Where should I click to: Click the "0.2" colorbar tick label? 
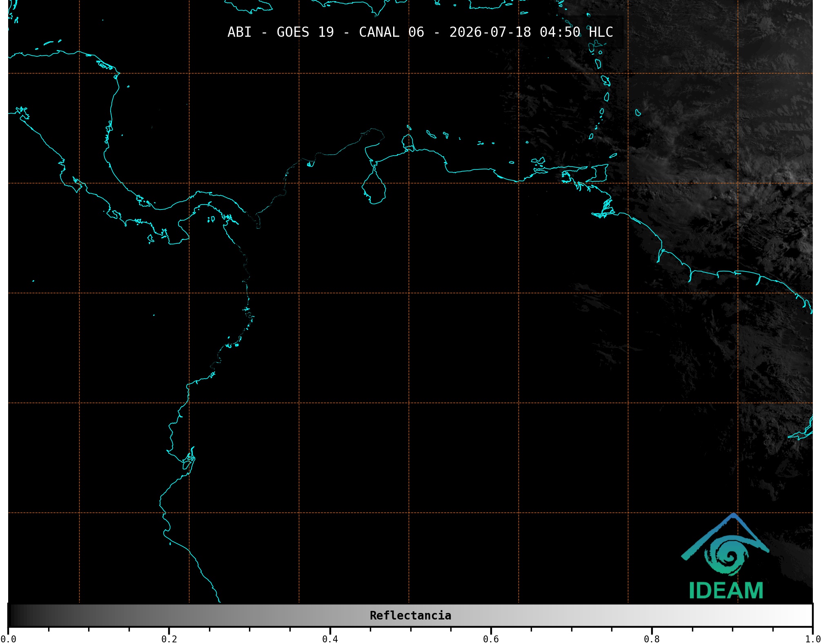click(x=169, y=639)
